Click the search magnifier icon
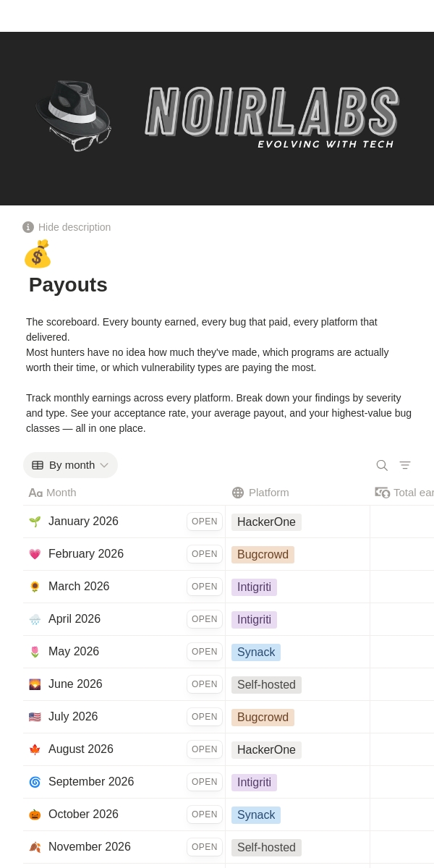 pyautogui.click(x=382, y=465)
